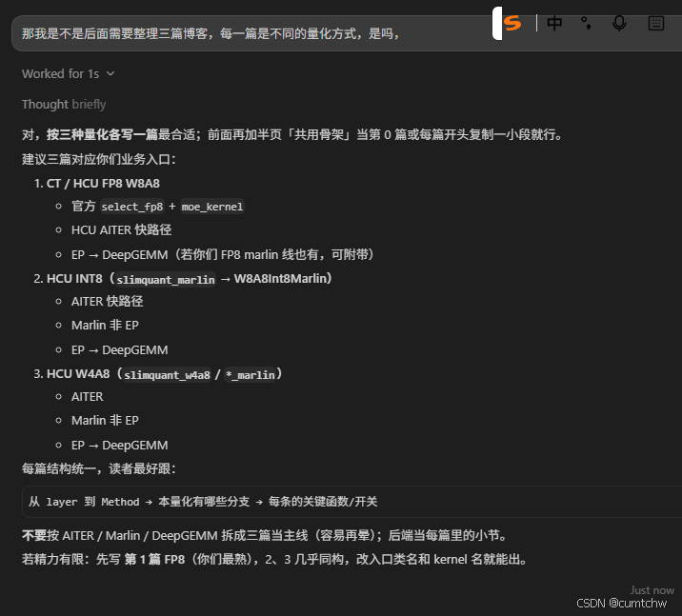This screenshot has width=682, height=616.
Task: Click the 'slimquant_marlin' code tag
Action: coord(166,280)
